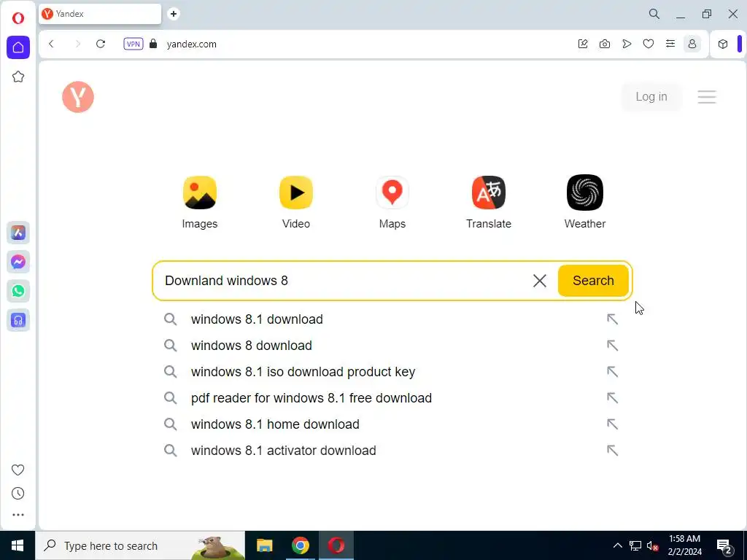Open File Explorer from the taskbar
Screen dimensions: 747x560
point(264,545)
